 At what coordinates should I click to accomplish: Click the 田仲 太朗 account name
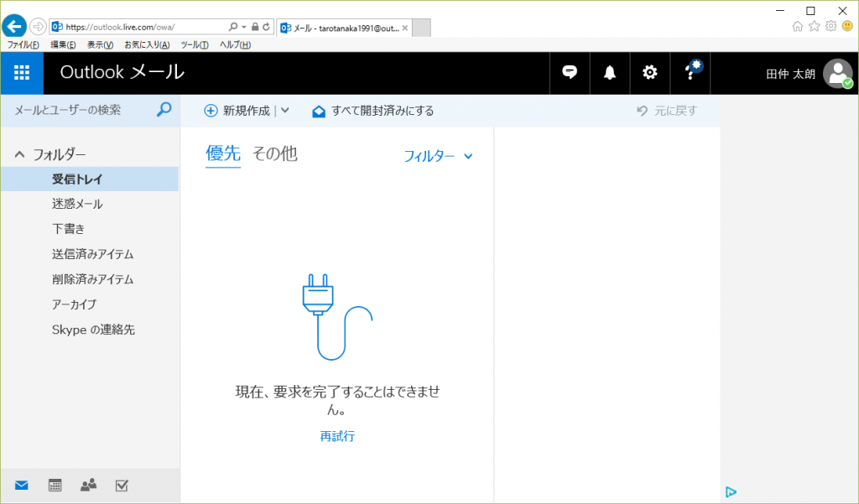[x=790, y=74]
